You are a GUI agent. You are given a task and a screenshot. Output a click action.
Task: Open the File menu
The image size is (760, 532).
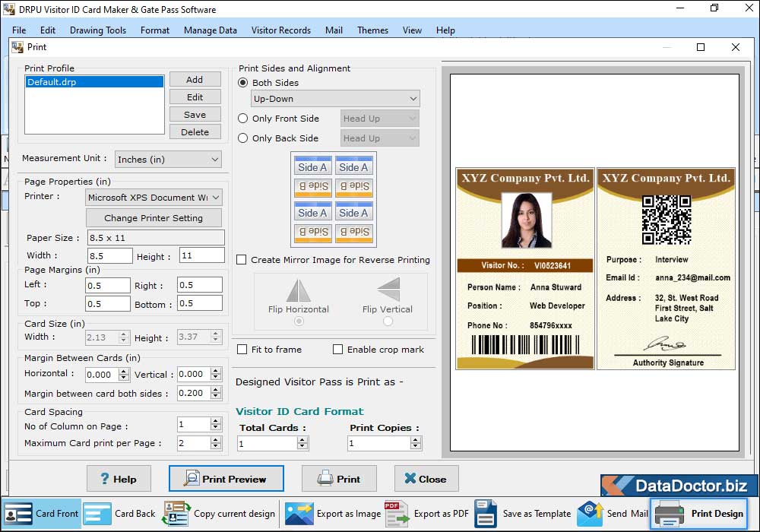(19, 30)
